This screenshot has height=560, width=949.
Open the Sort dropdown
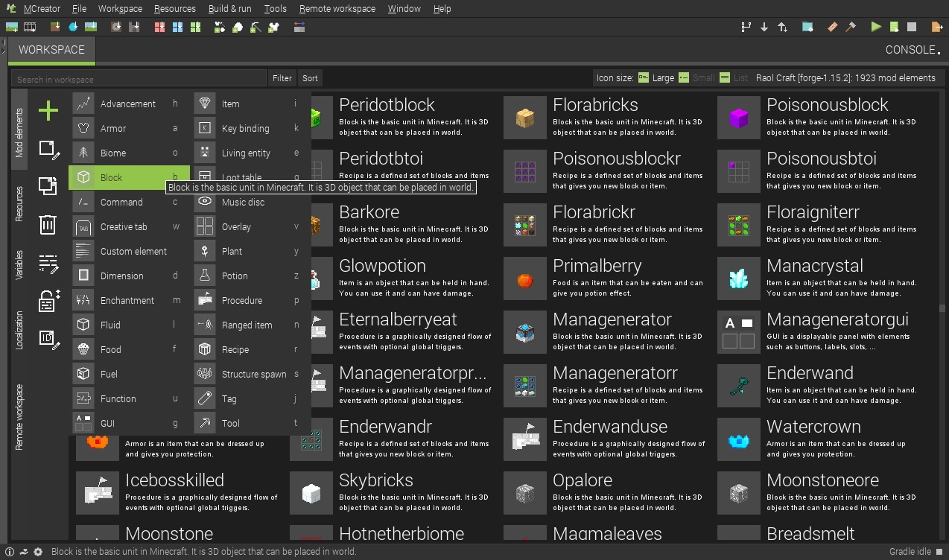coord(310,78)
